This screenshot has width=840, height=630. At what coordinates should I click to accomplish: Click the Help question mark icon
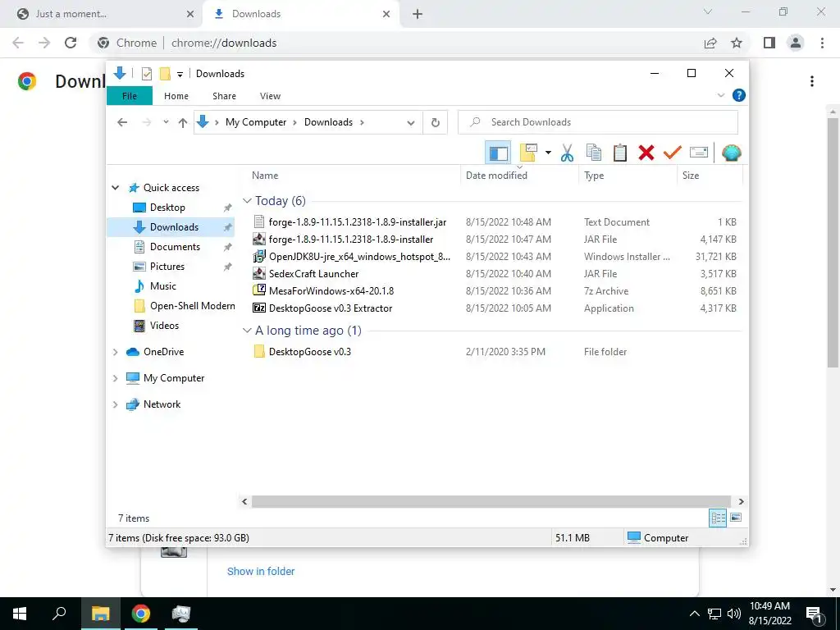coord(739,95)
